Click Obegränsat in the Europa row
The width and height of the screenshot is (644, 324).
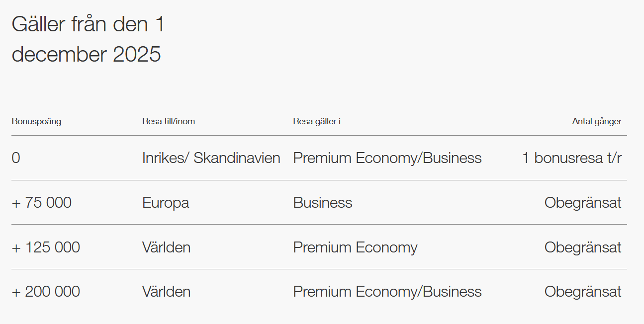coord(583,203)
